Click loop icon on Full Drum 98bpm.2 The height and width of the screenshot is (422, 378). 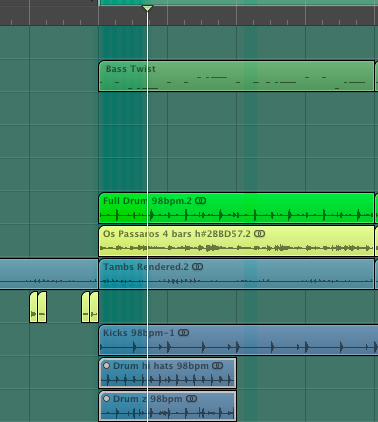[x=201, y=201]
